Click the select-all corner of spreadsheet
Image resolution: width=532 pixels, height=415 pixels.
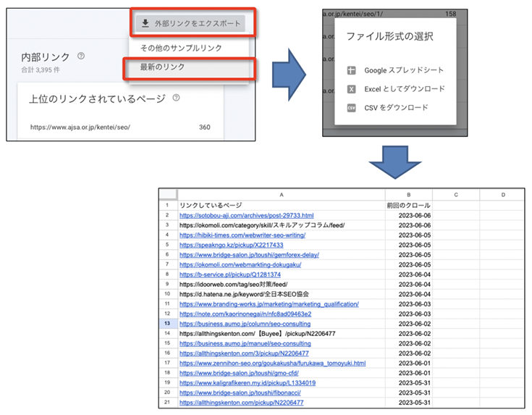[168, 195]
